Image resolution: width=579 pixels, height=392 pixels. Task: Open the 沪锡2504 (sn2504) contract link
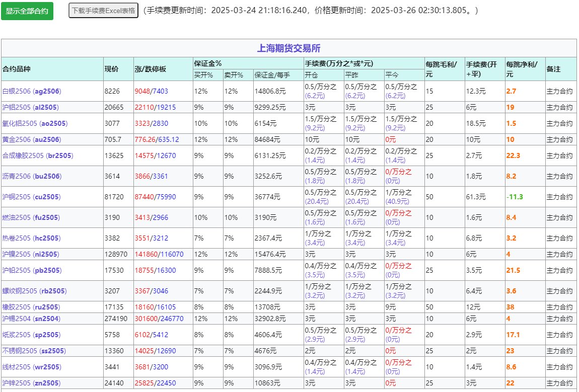(x=31, y=319)
